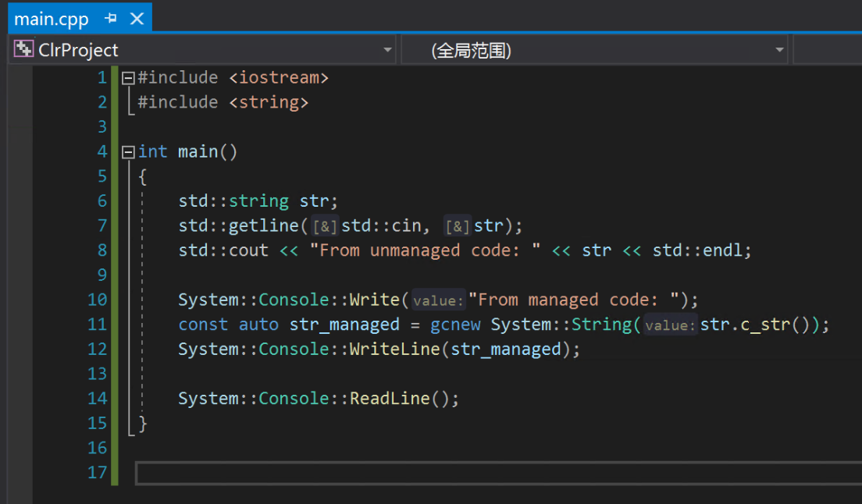Expand the 全局范围 scope dropdown arrow
862x504 pixels.
click(778, 51)
